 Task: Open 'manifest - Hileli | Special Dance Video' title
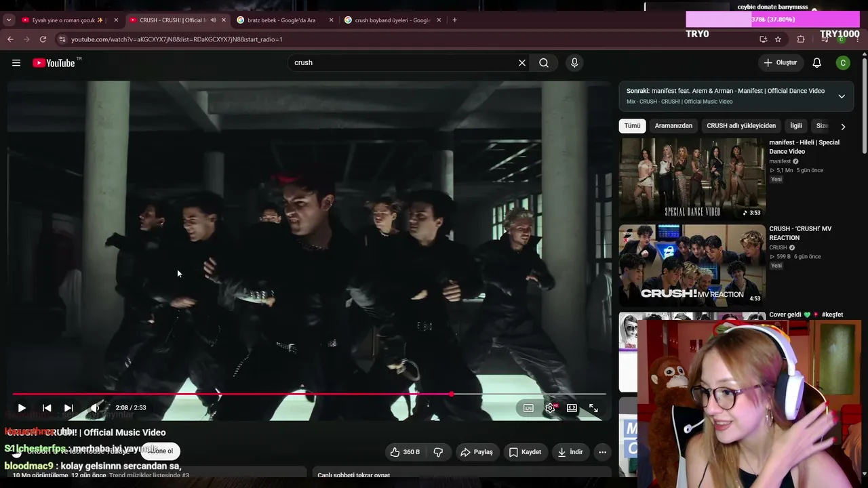click(804, 147)
